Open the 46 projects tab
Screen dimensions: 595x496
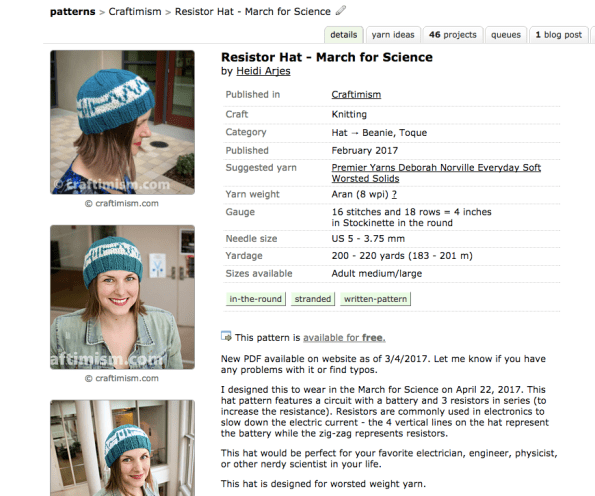(x=453, y=35)
